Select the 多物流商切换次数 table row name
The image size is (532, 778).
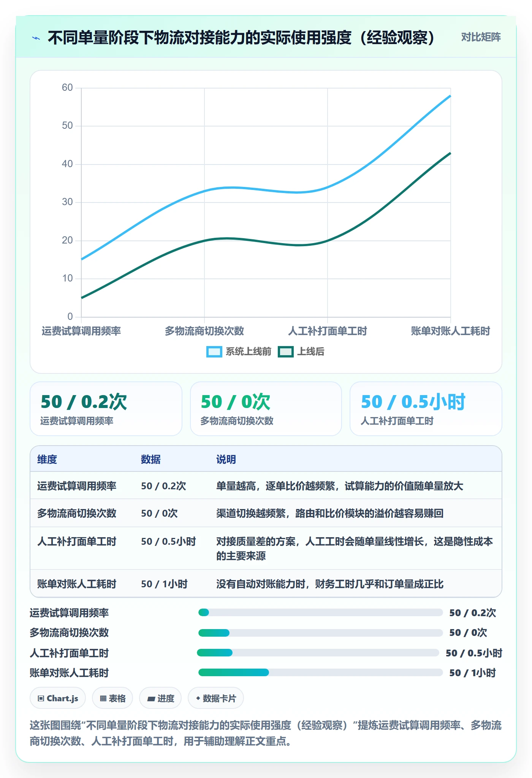(x=77, y=513)
